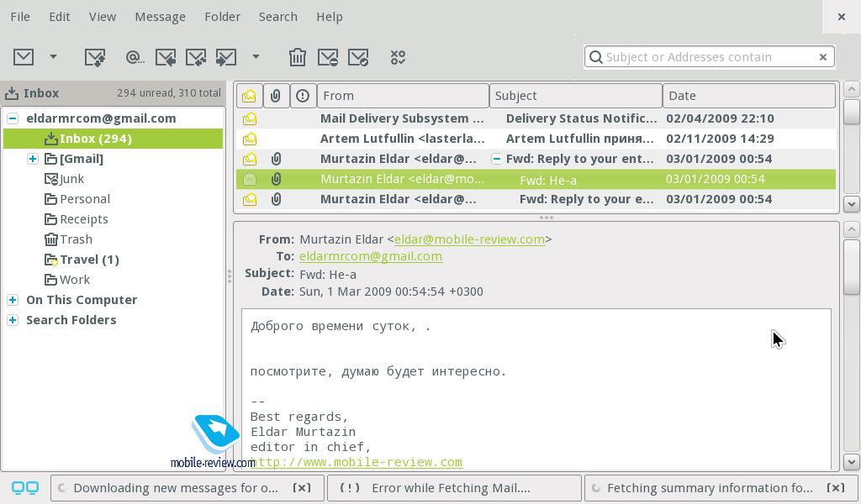This screenshot has height=504, width=861.
Task: Expand the On This Computer node
Action: [13, 300]
